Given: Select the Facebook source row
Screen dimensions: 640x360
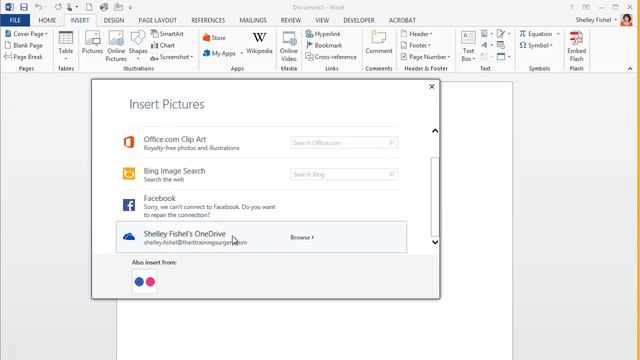Looking at the screenshot, I should coord(261,206).
